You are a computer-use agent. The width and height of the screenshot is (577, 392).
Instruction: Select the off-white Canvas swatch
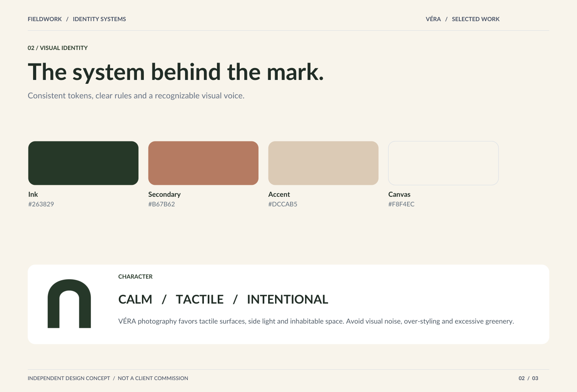[x=444, y=163]
